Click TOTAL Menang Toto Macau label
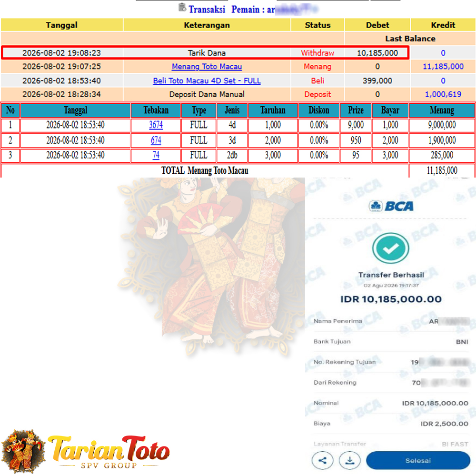Image resolution: width=476 pixels, height=476 pixels. [x=205, y=170]
